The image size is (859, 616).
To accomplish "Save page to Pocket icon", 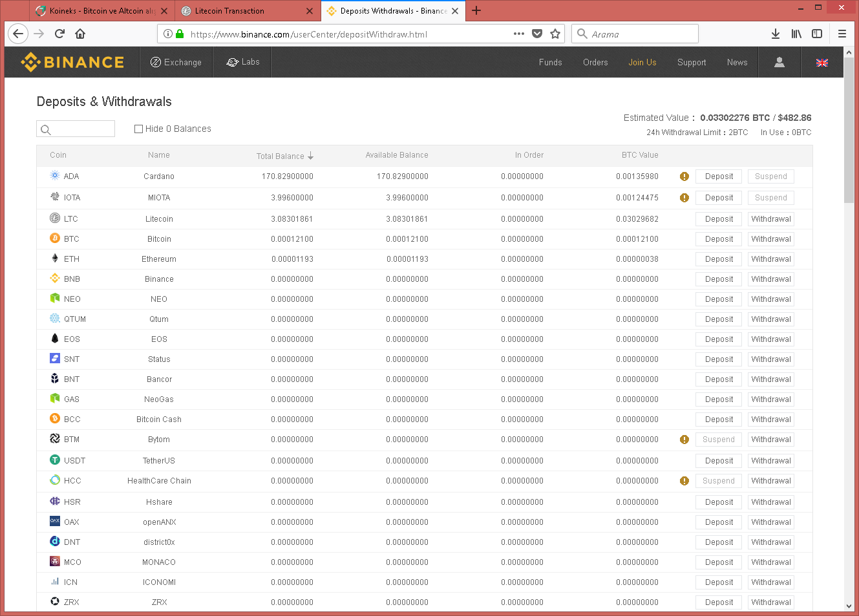I will [x=537, y=34].
